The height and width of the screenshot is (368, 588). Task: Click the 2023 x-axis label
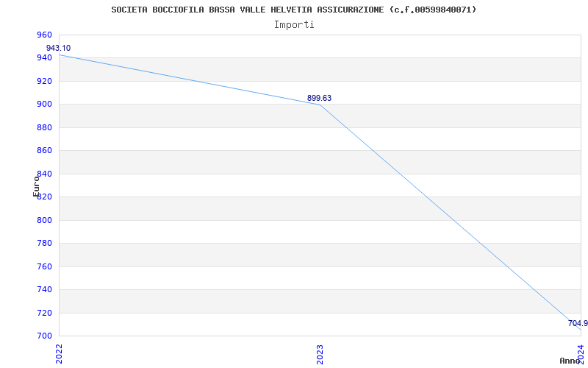point(320,354)
